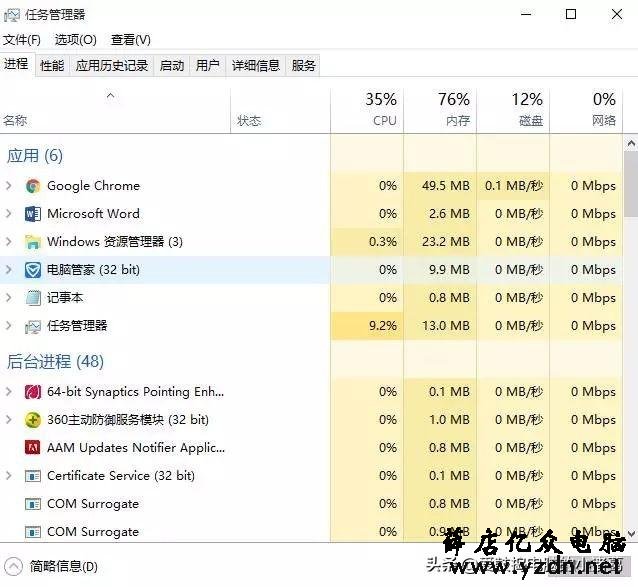Click the 360主动防御服务模块 icon

(33, 420)
